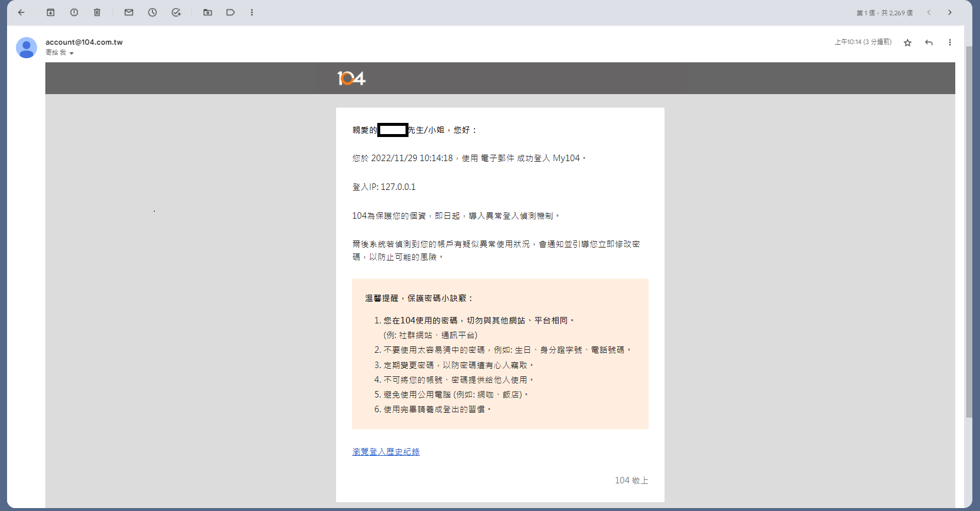Star this email
980x511 pixels.
[x=908, y=42]
